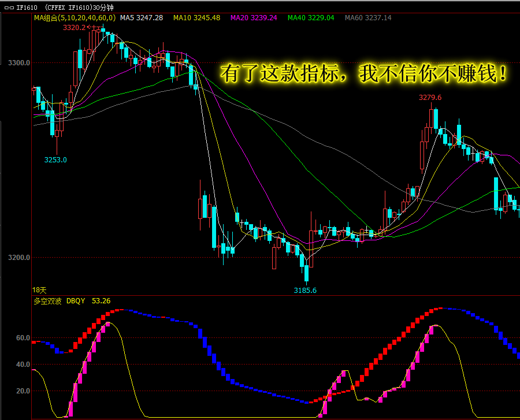The width and height of the screenshot is (520, 420).
Task: Click the link icon beside IF1610 title
Action: pos(9,8)
